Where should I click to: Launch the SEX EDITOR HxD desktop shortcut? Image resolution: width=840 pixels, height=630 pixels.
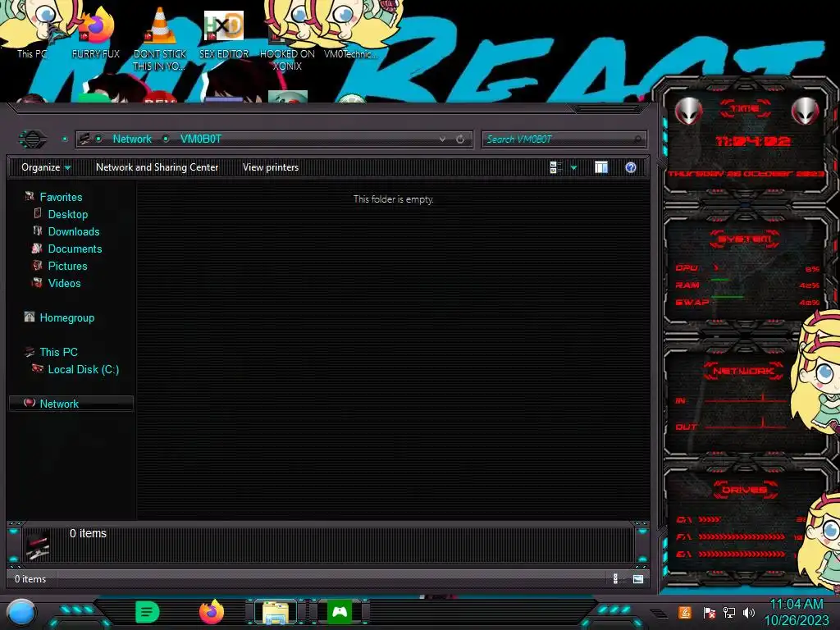tap(224, 33)
